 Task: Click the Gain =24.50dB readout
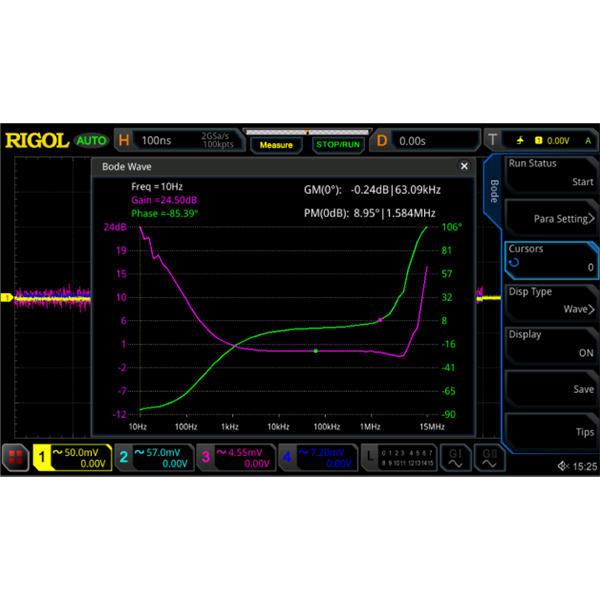click(x=164, y=200)
